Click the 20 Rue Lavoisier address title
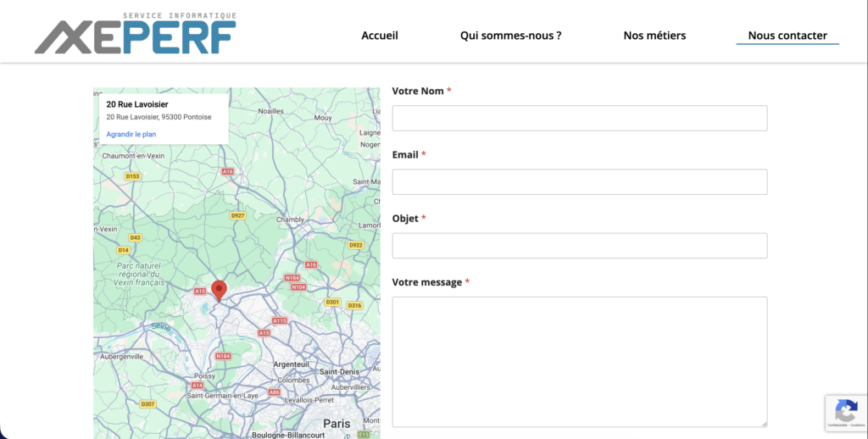 click(137, 104)
